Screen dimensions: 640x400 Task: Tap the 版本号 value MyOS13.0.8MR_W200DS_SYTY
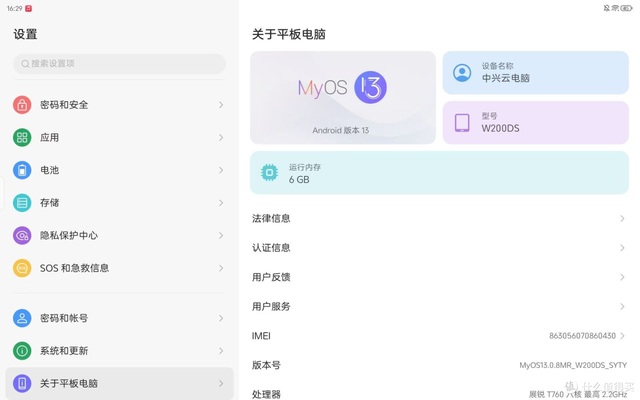573,365
